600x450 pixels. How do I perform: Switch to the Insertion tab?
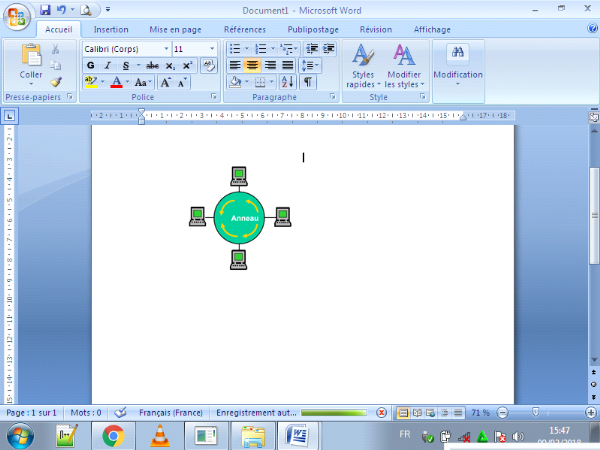tap(111, 30)
